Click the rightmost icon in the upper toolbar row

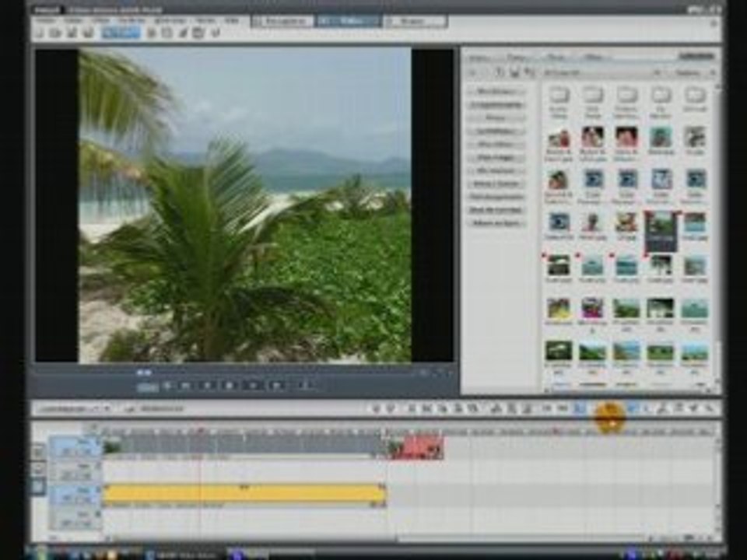coord(216,33)
